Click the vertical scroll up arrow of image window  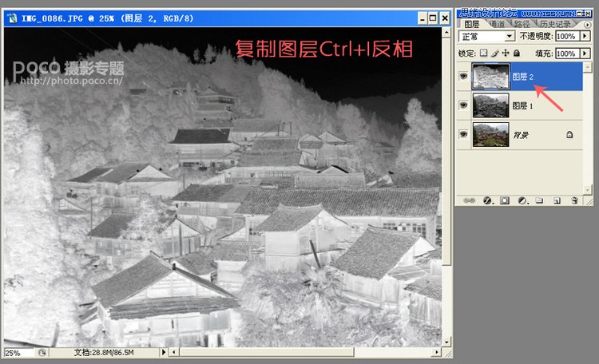[x=446, y=33]
